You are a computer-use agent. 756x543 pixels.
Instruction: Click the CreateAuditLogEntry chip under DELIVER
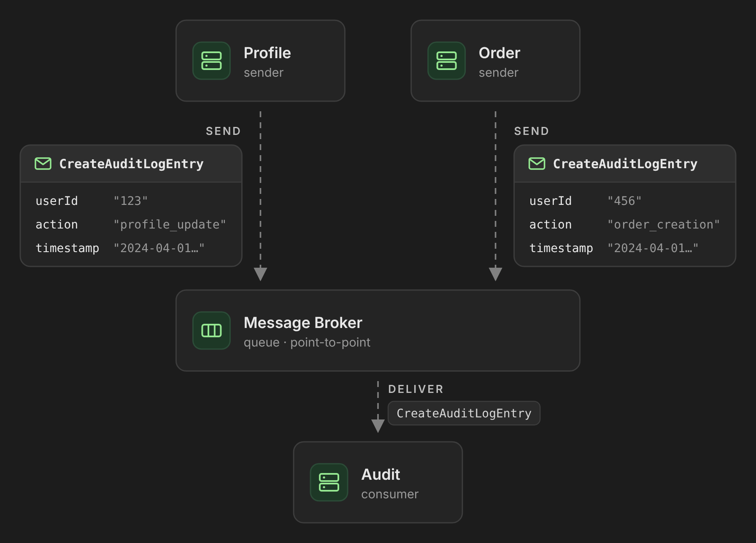coord(464,413)
